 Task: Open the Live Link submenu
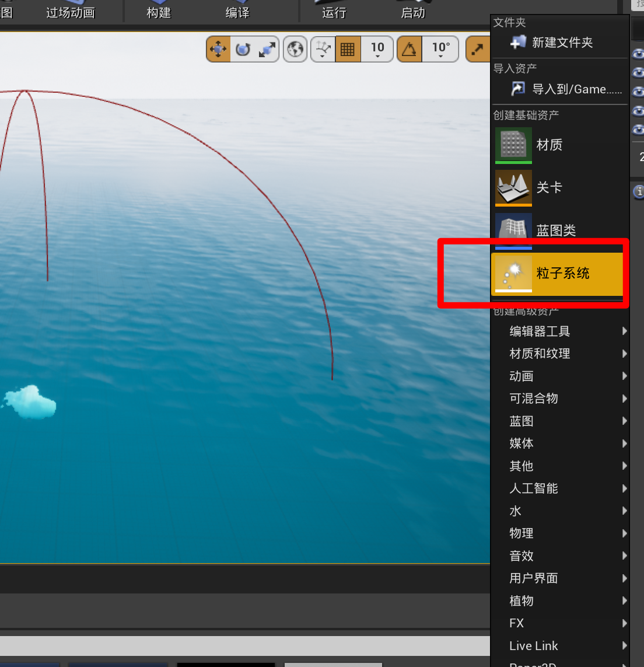(560, 646)
